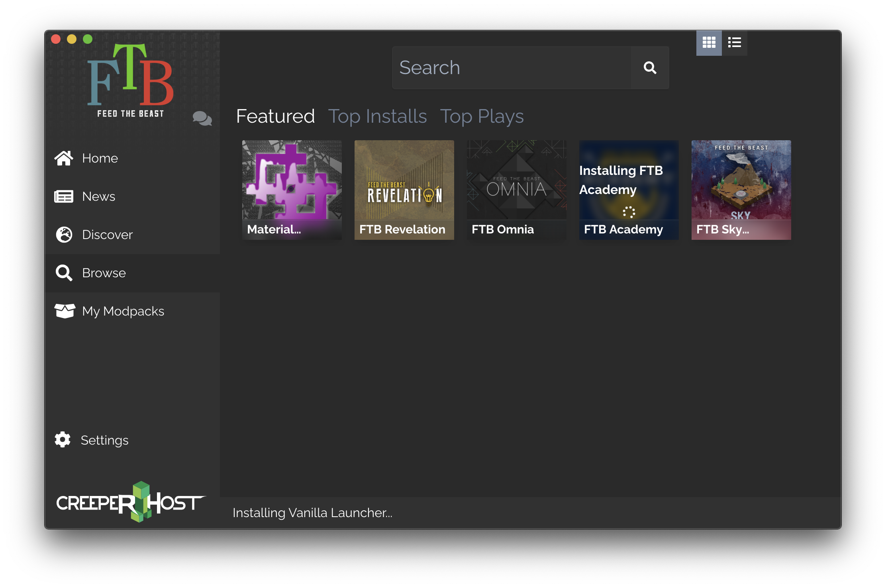The height and width of the screenshot is (588, 886).
Task: Click the FTB Academy modpack
Action: pyautogui.click(x=627, y=189)
